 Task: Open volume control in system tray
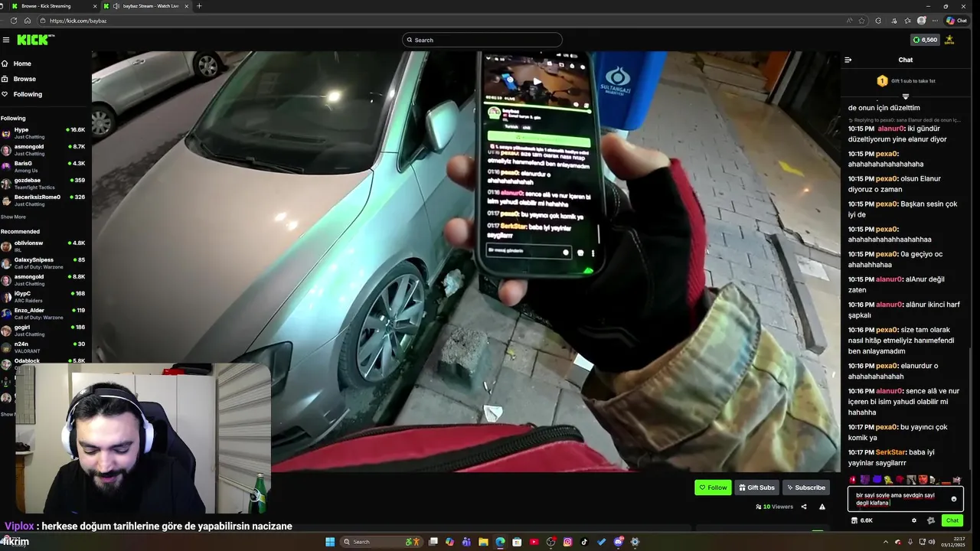pyautogui.click(x=933, y=542)
